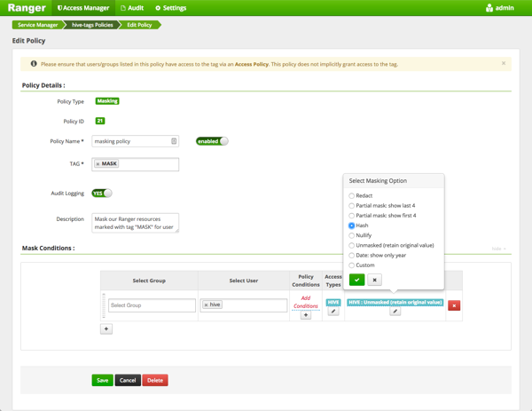Click the Description text area
This screenshot has width=532, height=411.
click(135, 223)
